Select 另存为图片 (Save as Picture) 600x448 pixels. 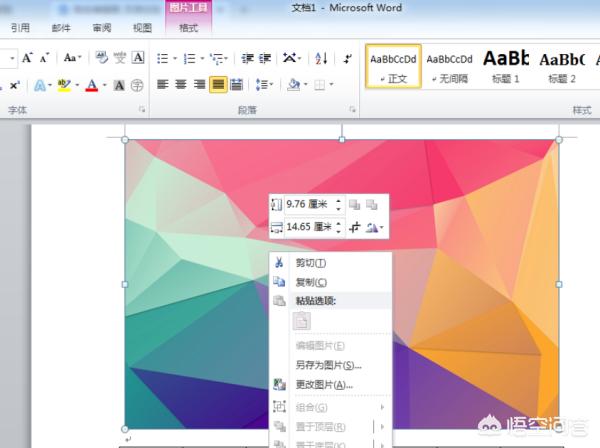tap(328, 365)
